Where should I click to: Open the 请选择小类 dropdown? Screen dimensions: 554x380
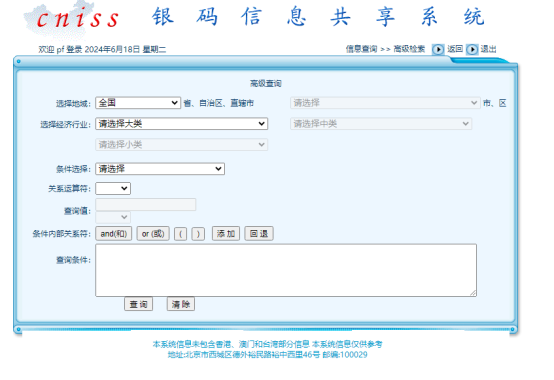[182, 144]
